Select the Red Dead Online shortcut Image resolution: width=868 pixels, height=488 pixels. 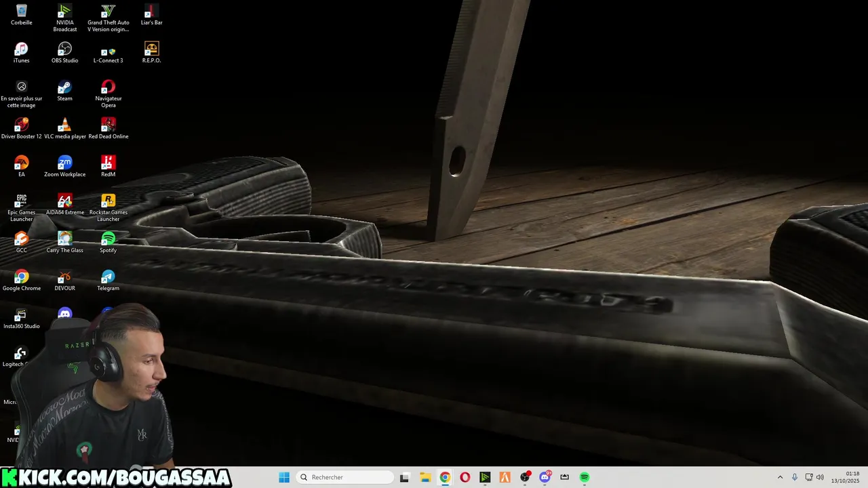[108, 128]
